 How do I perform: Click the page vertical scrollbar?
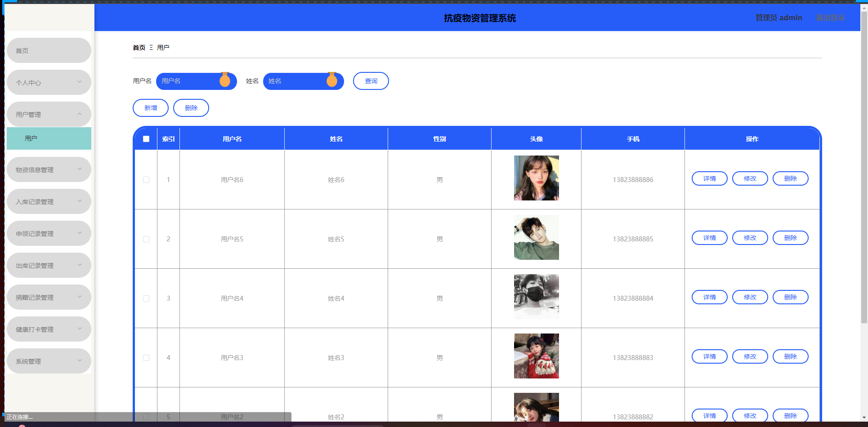tap(864, 180)
